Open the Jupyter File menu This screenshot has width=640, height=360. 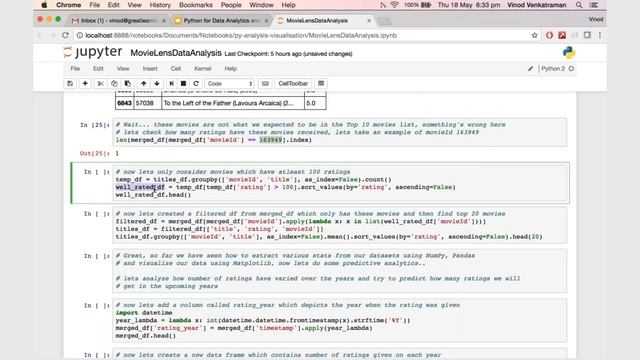point(75,69)
